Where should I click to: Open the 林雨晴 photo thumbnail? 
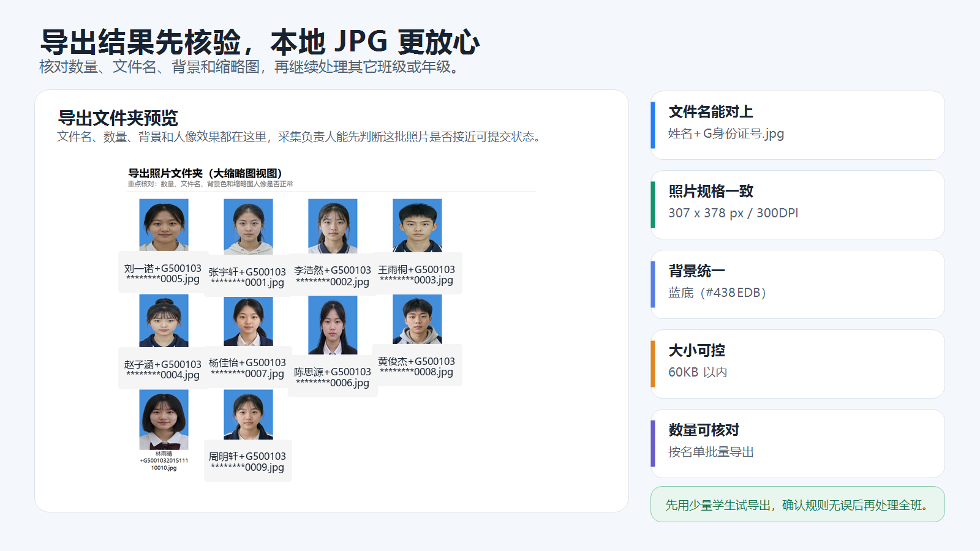click(164, 420)
